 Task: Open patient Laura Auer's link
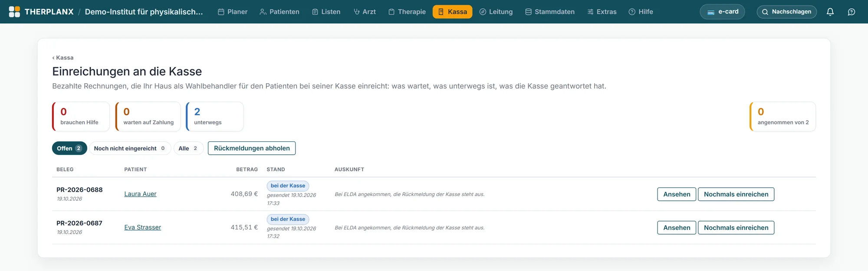[140, 194]
